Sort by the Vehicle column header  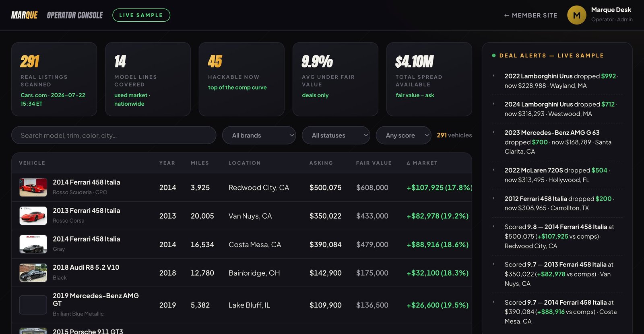point(32,163)
